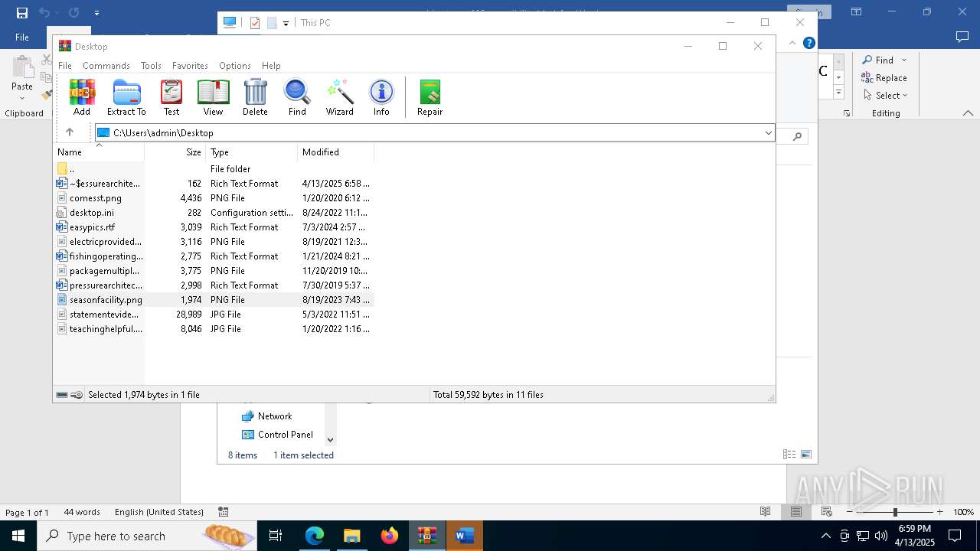Open Microsoft Edge from the taskbar
Image resolution: width=980 pixels, height=551 pixels.
pyautogui.click(x=315, y=536)
